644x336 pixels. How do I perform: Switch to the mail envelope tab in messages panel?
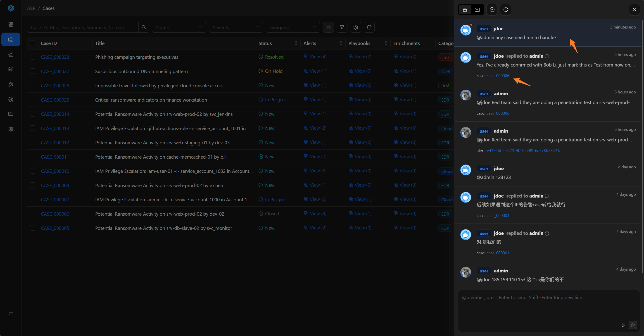[477, 10]
